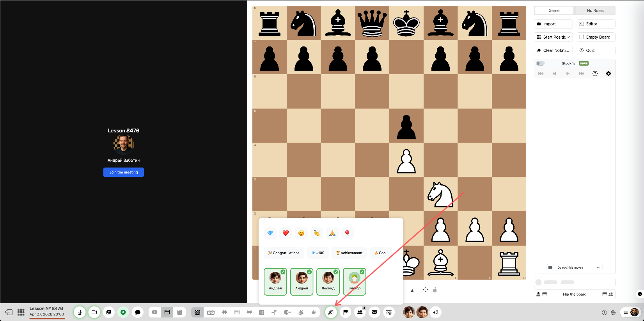Send the Congratulations reaction

click(284, 253)
